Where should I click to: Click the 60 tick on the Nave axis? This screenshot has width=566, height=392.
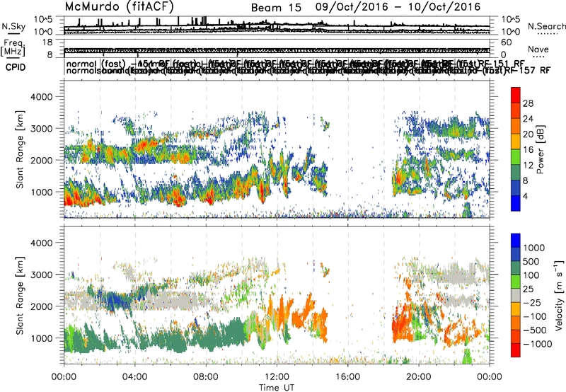(507, 42)
